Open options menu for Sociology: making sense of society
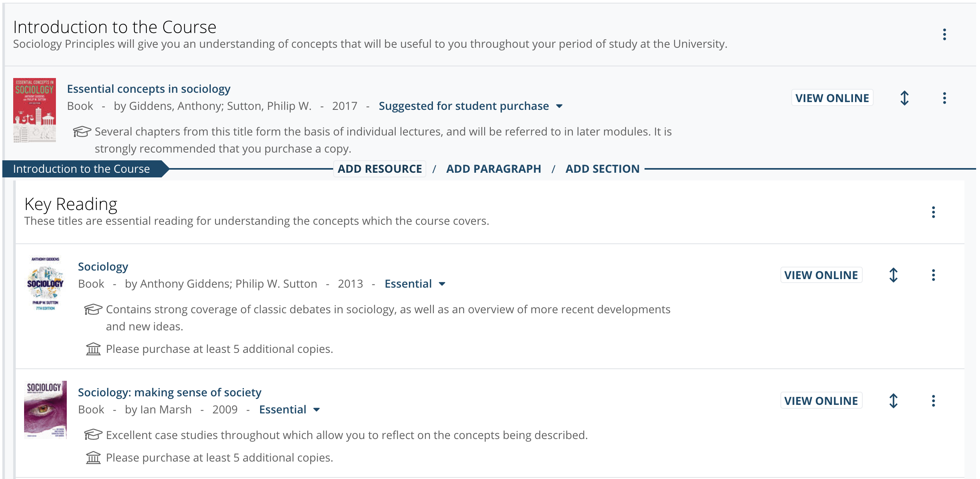This screenshot has width=980, height=479. pyautogui.click(x=933, y=401)
